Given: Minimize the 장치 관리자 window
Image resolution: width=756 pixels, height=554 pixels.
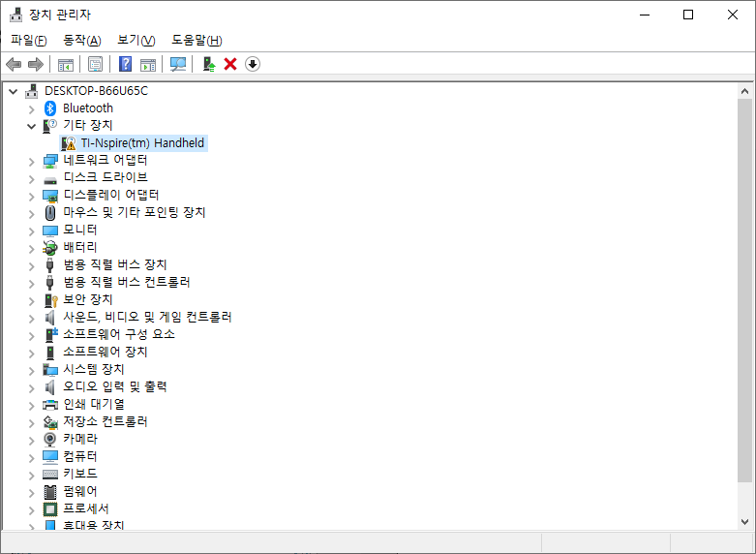Looking at the screenshot, I should coord(645,15).
